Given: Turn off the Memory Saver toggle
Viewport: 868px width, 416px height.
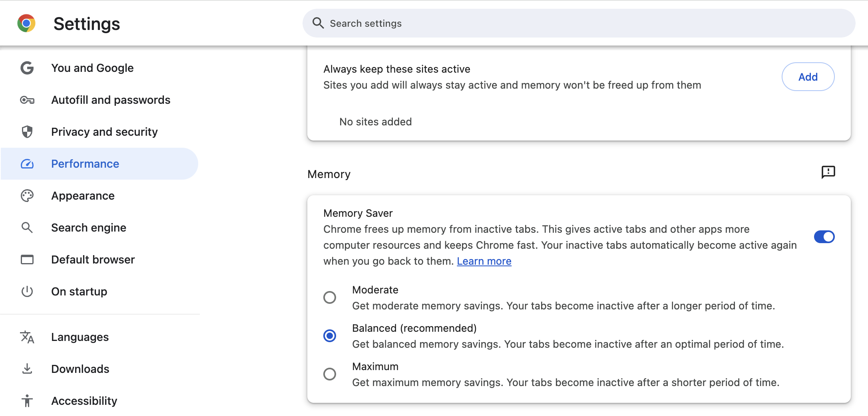Looking at the screenshot, I should click(824, 237).
